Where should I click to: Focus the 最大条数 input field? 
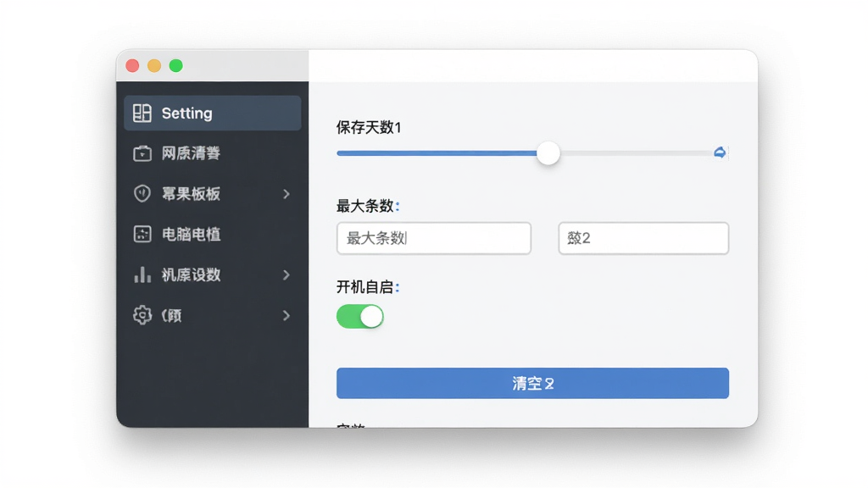(434, 238)
